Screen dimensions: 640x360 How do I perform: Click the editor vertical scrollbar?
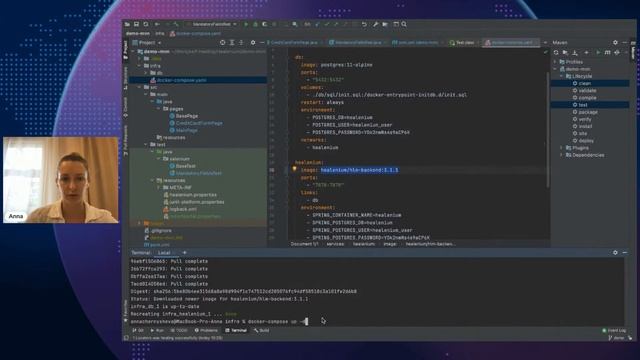tap(548, 131)
